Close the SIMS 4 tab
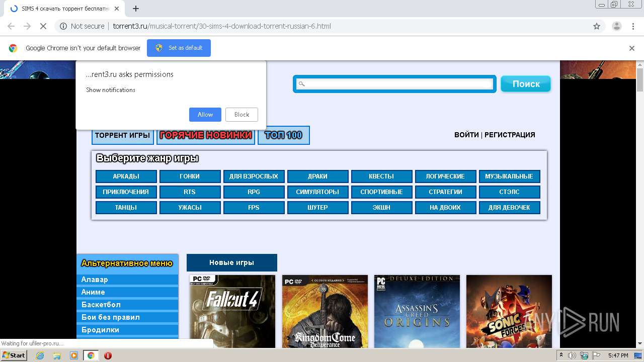 coord(116,9)
